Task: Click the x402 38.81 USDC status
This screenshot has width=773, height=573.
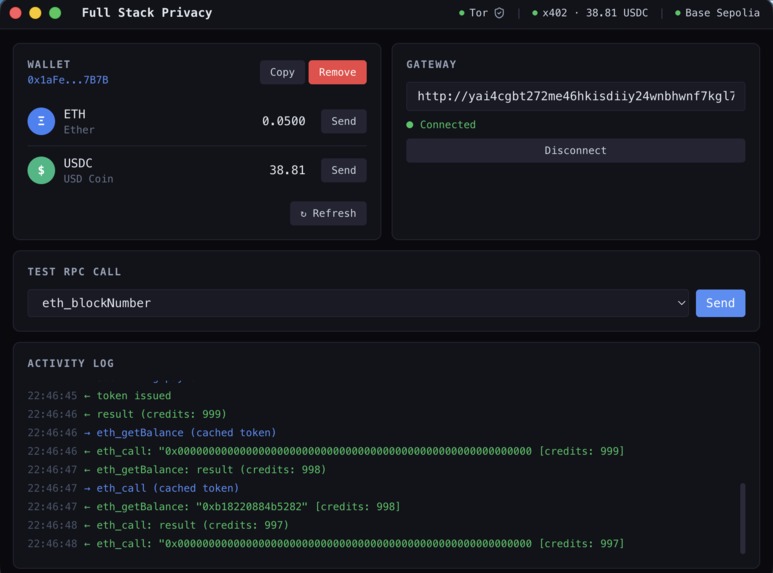Action: 590,13
